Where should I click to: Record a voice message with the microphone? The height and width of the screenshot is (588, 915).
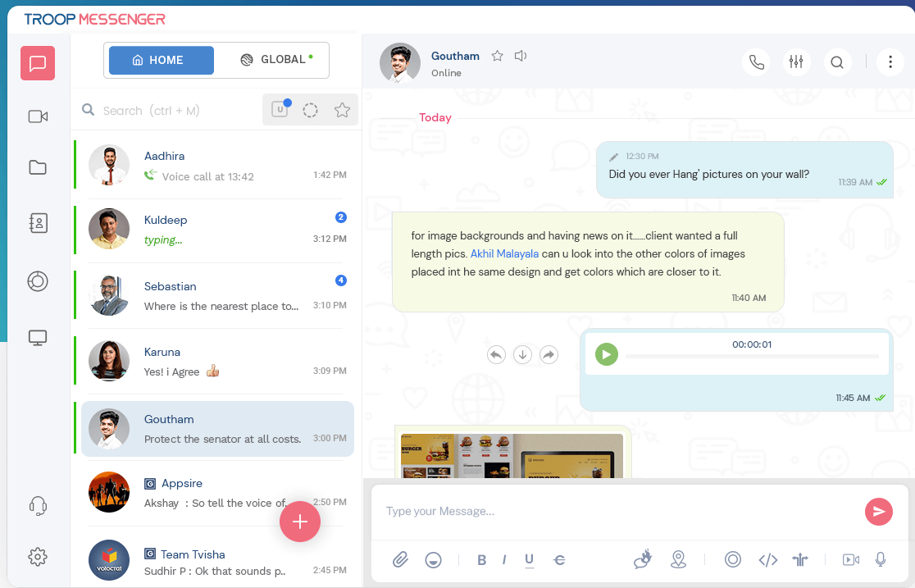pos(881,559)
